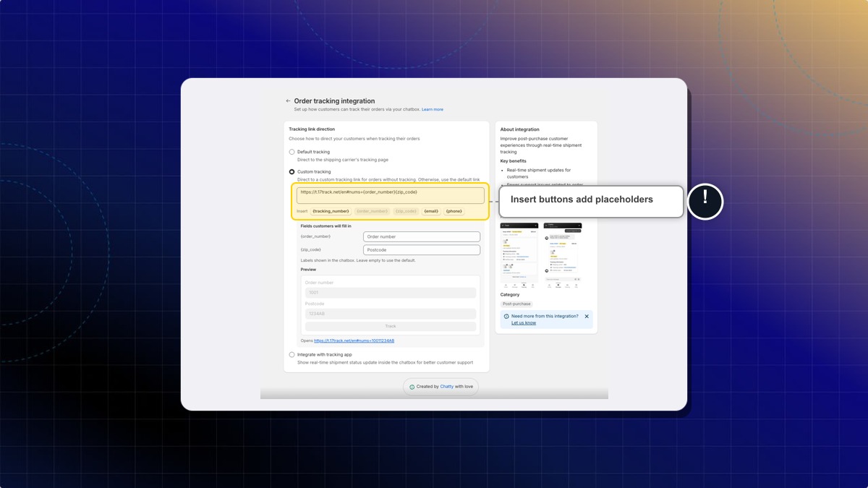Select the Default tracking radio option
This screenshot has height=488, width=868.
[292, 152]
